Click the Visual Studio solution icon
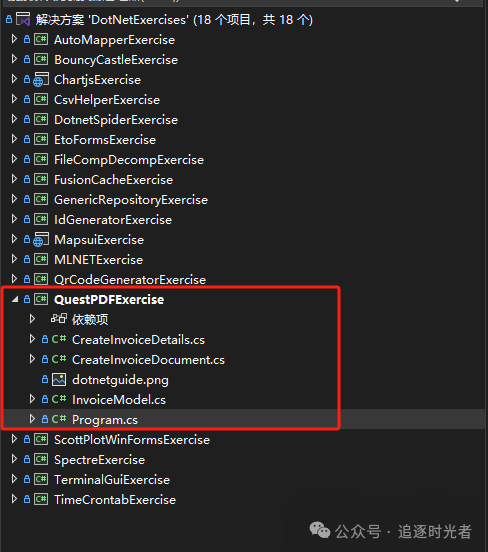The image size is (488, 552). 23,19
